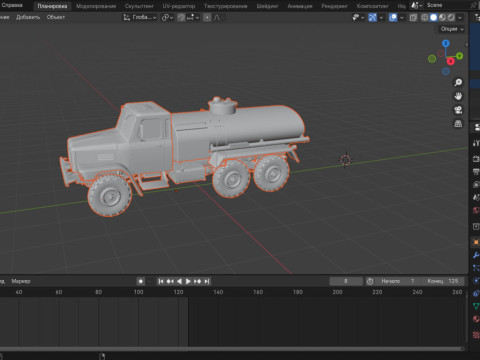
Task: Switch to the Анимация workspace tab
Action: [x=300, y=6]
